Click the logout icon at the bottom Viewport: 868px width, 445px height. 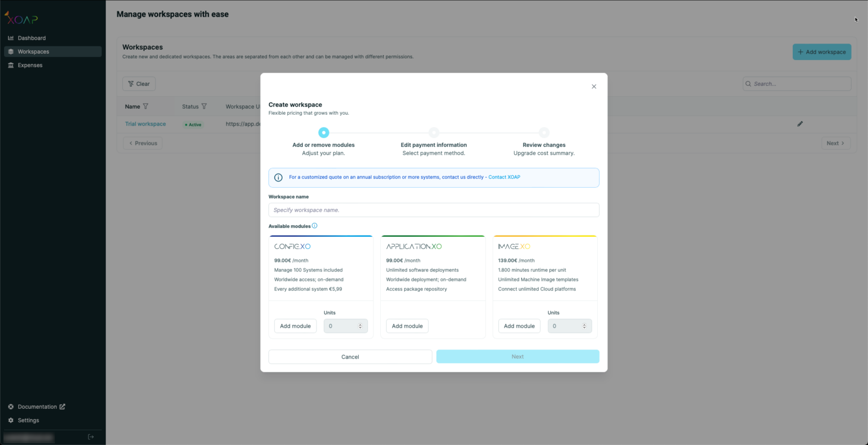point(90,437)
